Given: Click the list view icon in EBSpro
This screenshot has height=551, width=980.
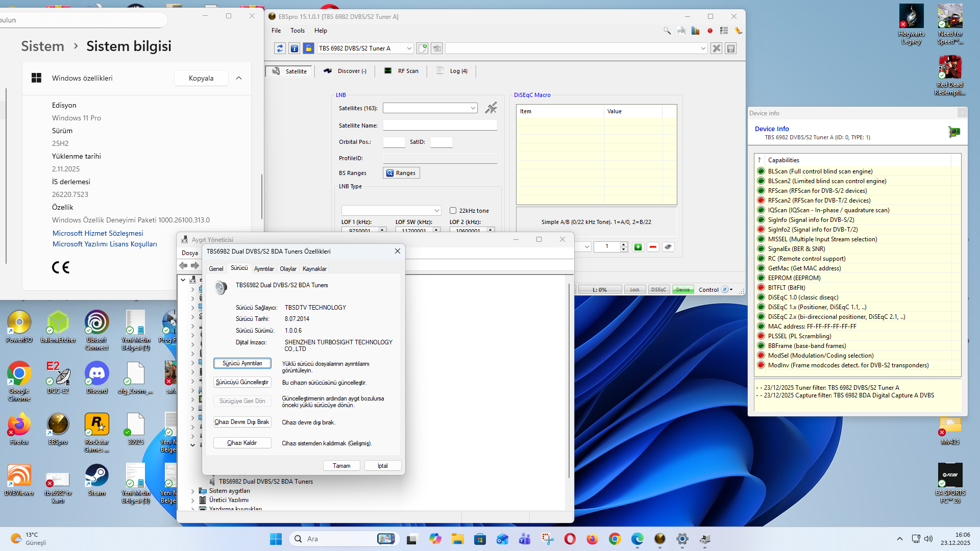Looking at the screenshot, I should [724, 31].
